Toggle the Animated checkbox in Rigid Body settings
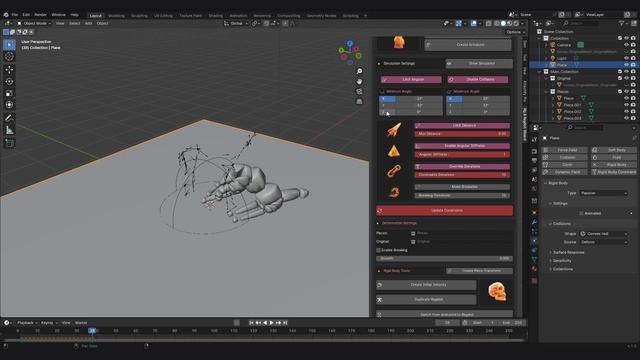The image size is (640, 360). [581, 213]
